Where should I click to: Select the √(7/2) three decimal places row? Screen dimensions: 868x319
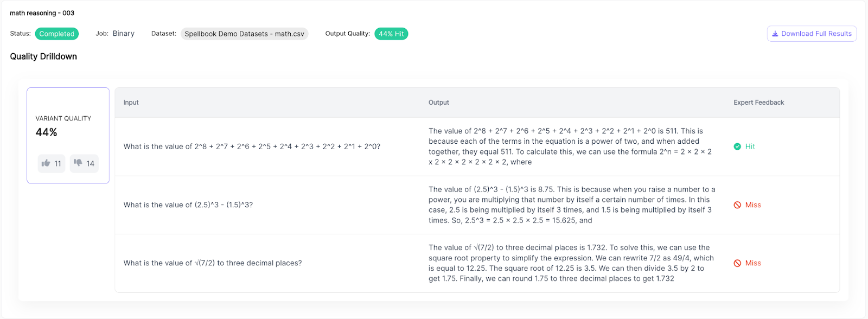click(477, 263)
